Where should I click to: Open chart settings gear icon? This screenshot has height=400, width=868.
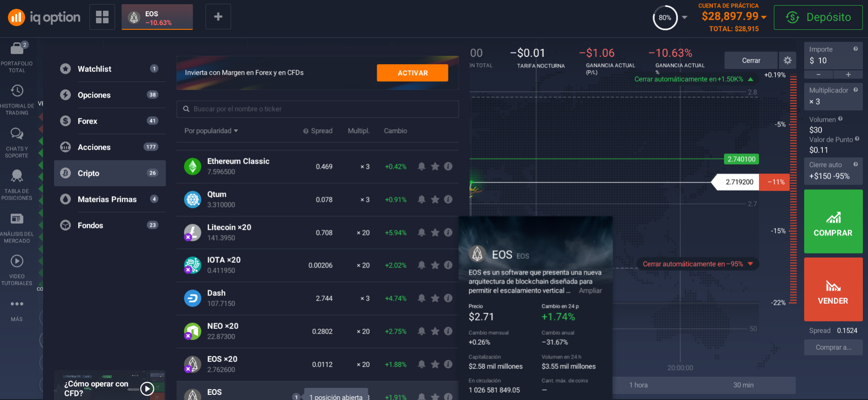(787, 60)
